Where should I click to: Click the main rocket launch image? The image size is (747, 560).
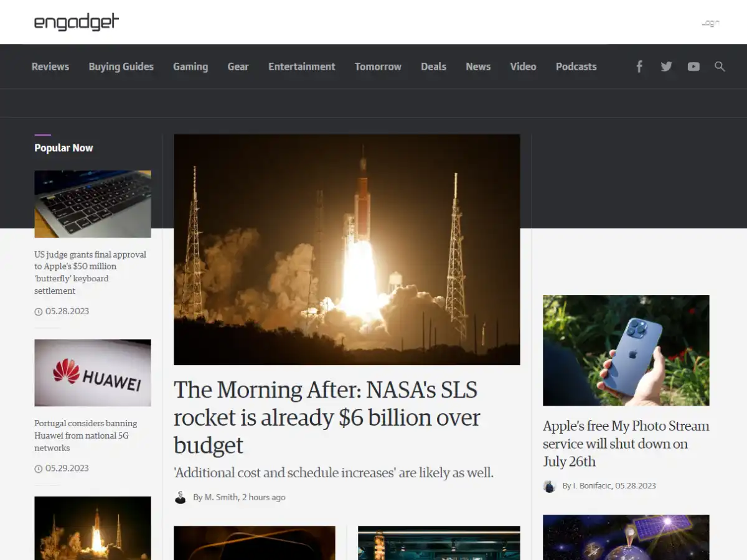coord(347,250)
